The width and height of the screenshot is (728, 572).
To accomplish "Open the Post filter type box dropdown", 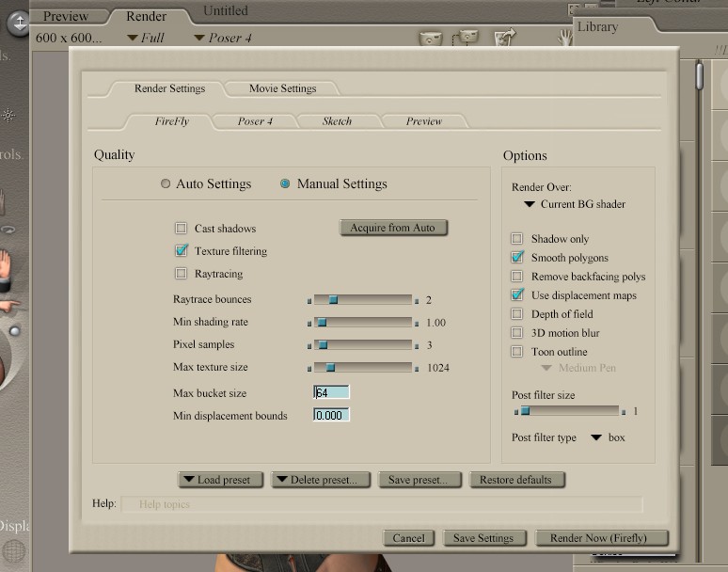I will click(608, 437).
